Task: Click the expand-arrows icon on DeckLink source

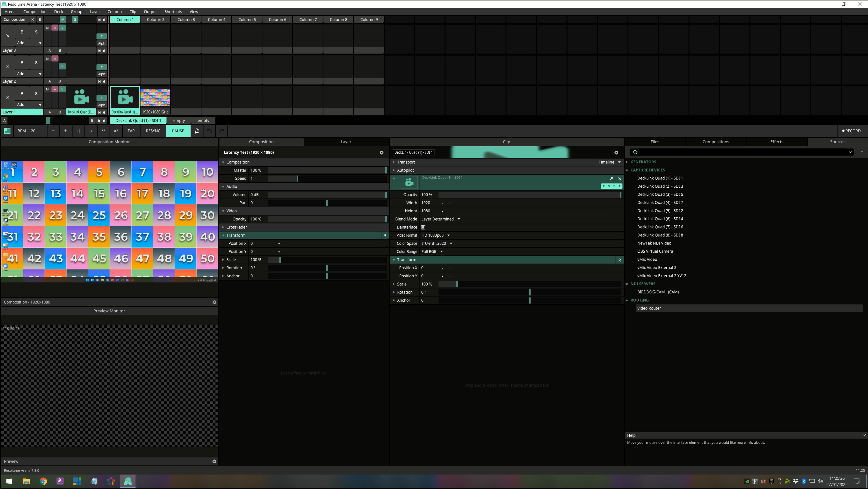Action: (x=611, y=179)
